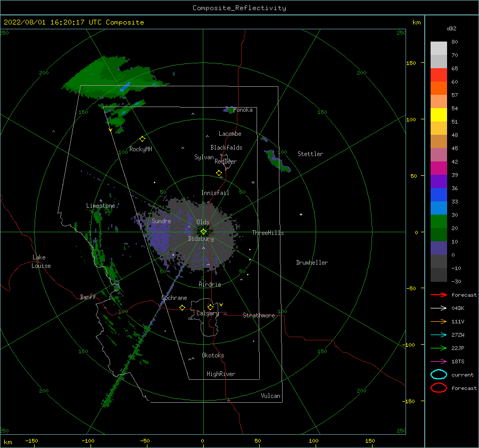Click the Didsbury label
The height and width of the screenshot is (448, 479).
[x=201, y=239]
